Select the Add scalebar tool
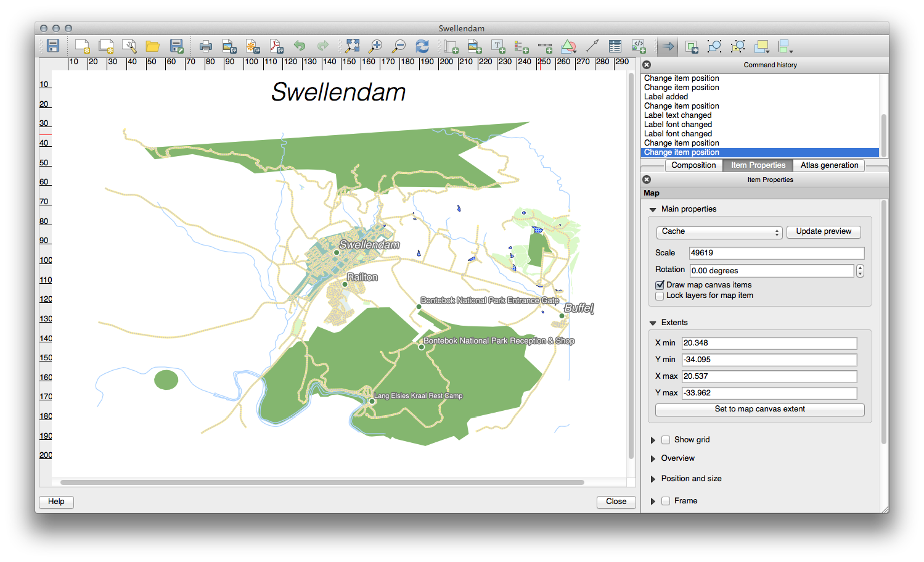924x562 pixels. tap(545, 46)
